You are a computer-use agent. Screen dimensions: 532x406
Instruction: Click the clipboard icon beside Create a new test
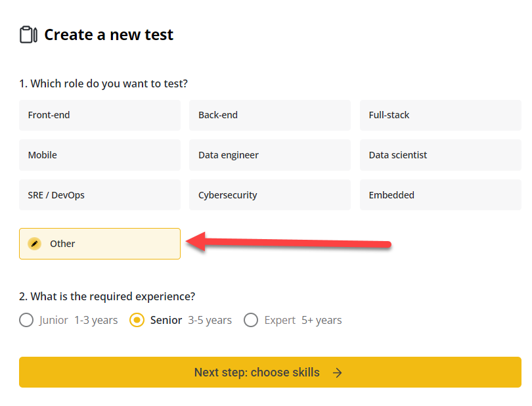pyautogui.click(x=28, y=35)
